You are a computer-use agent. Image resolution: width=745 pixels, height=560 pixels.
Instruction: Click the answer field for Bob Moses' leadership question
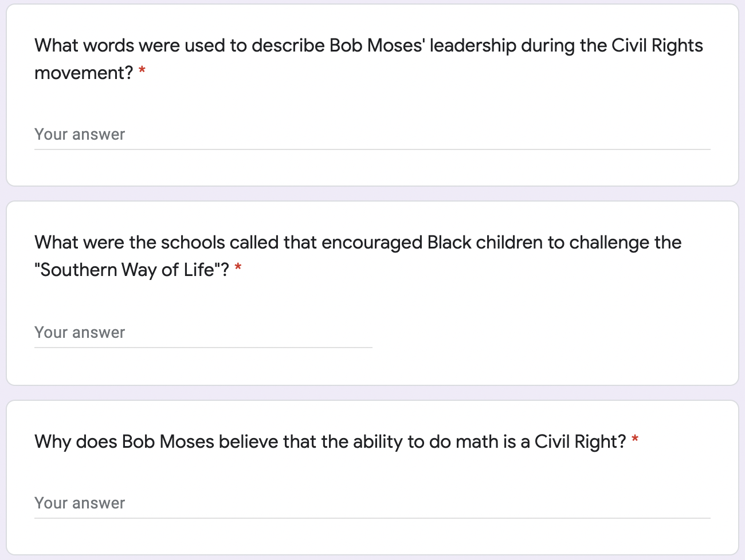tap(372, 135)
